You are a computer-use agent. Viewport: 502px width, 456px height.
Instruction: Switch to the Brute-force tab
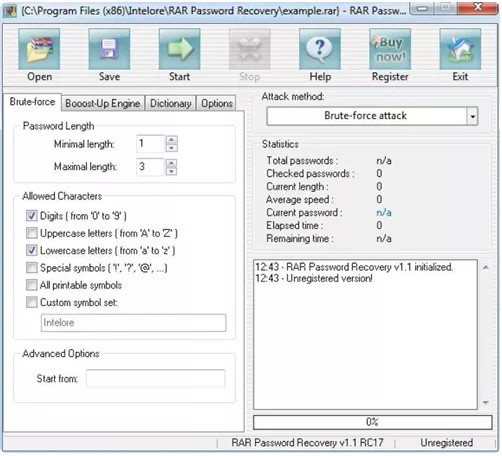tap(32, 102)
